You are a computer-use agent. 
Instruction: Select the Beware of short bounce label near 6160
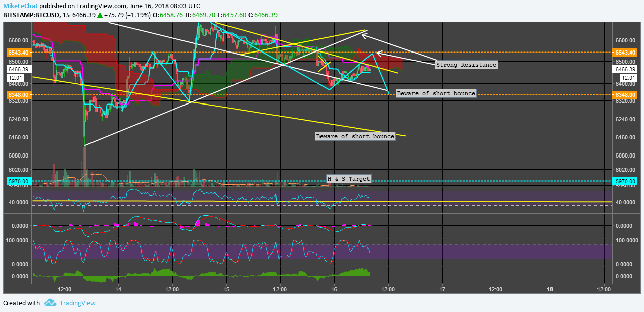pos(355,136)
